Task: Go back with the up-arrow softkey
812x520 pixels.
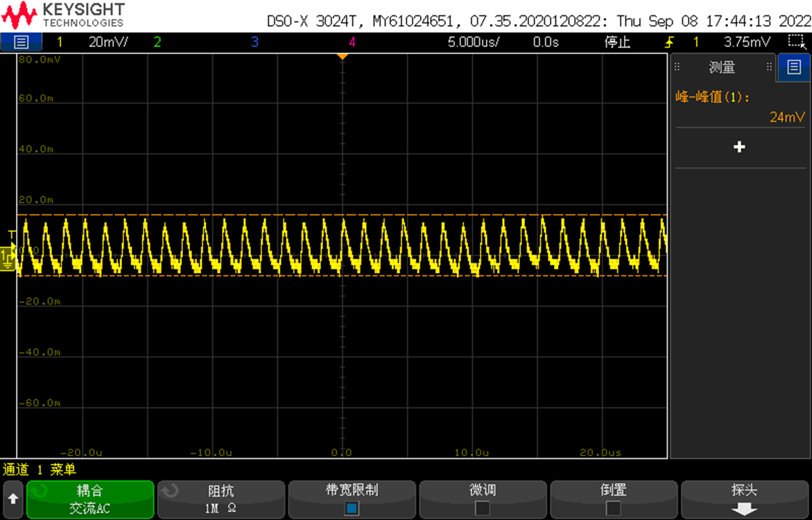Action: coord(13,499)
